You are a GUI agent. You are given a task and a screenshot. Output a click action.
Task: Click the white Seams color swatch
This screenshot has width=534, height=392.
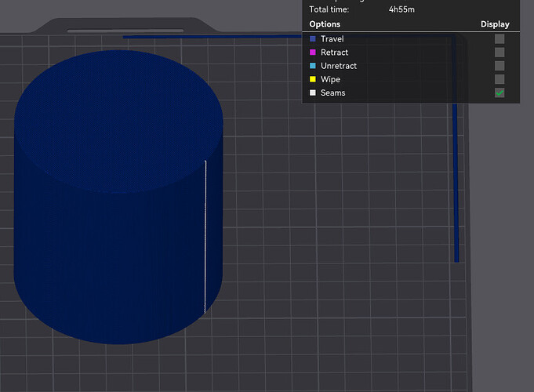click(x=313, y=93)
